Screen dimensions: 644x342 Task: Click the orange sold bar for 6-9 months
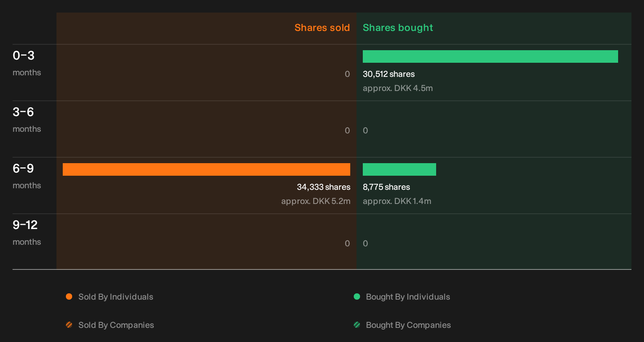(206, 169)
